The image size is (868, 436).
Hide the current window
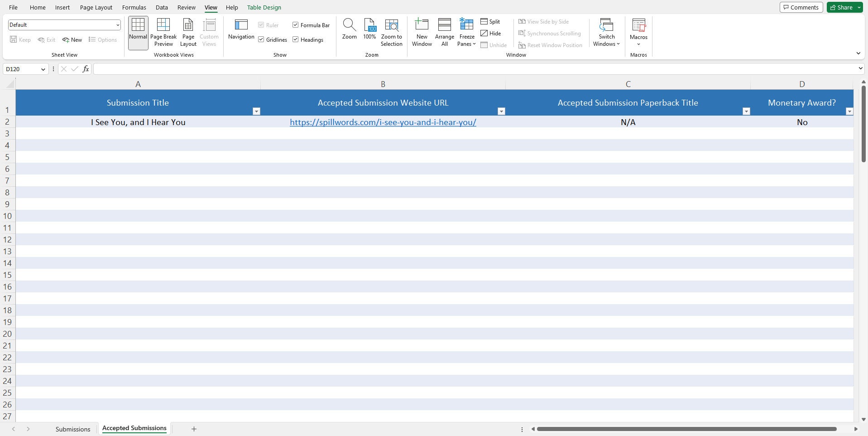click(x=491, y=33)
